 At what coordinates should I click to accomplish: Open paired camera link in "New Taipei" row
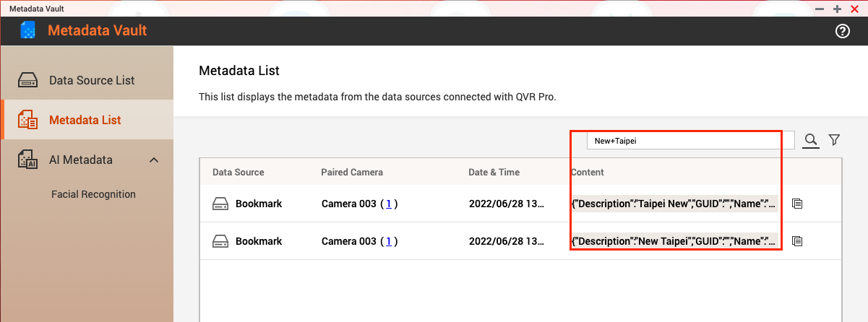pyautogui.click(x=388, y=242)
